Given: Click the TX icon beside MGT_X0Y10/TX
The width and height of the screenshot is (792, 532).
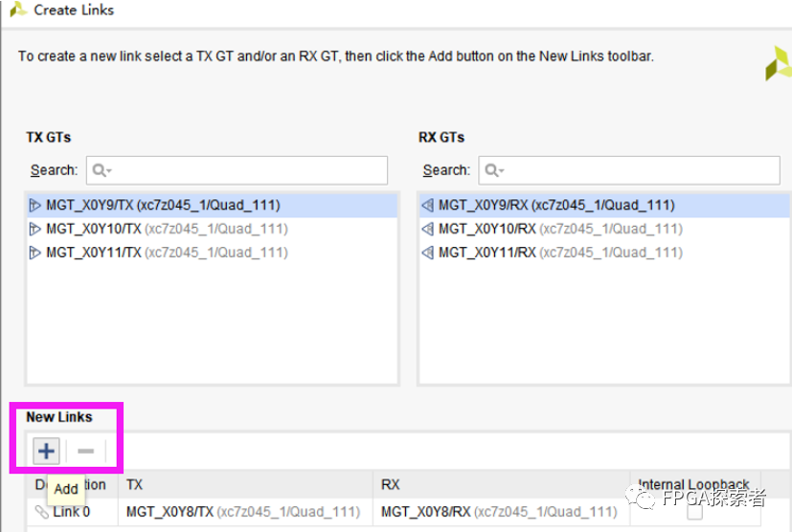Looking at the screenshot, I should pyautogui.click(x=35, y=229).
